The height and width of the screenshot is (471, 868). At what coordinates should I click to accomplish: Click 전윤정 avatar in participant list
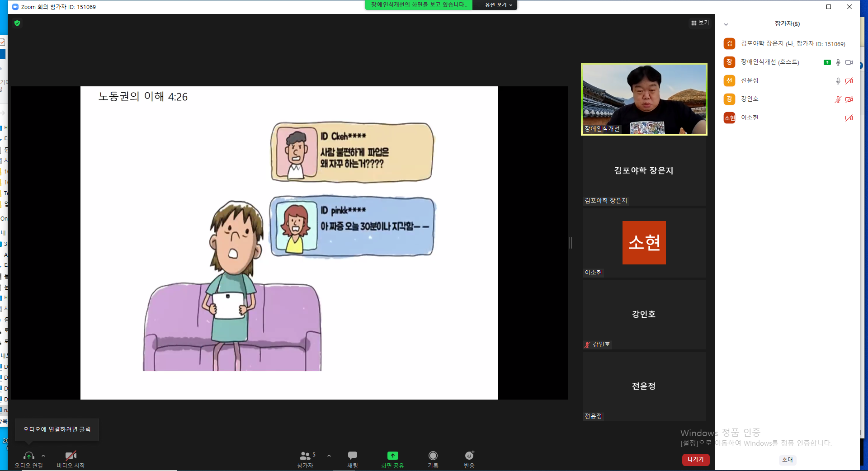(x=729, y=80)
